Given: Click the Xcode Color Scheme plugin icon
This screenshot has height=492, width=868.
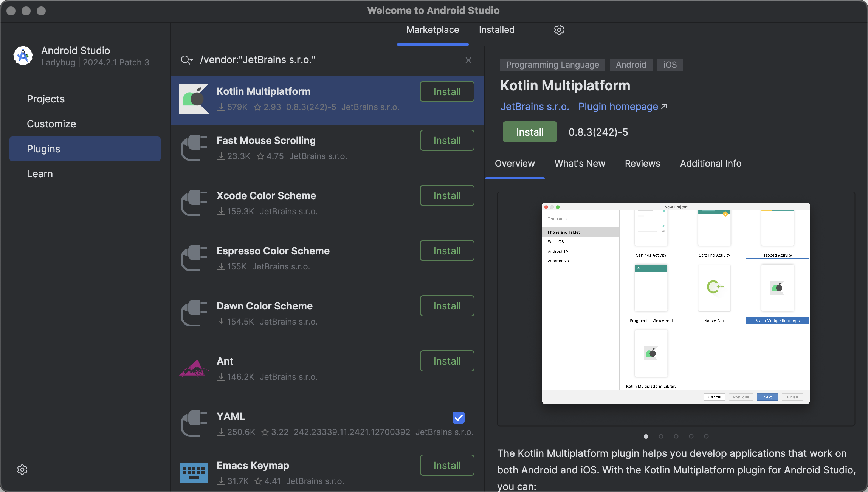Looking at the screenshot, I should (194, 203).
